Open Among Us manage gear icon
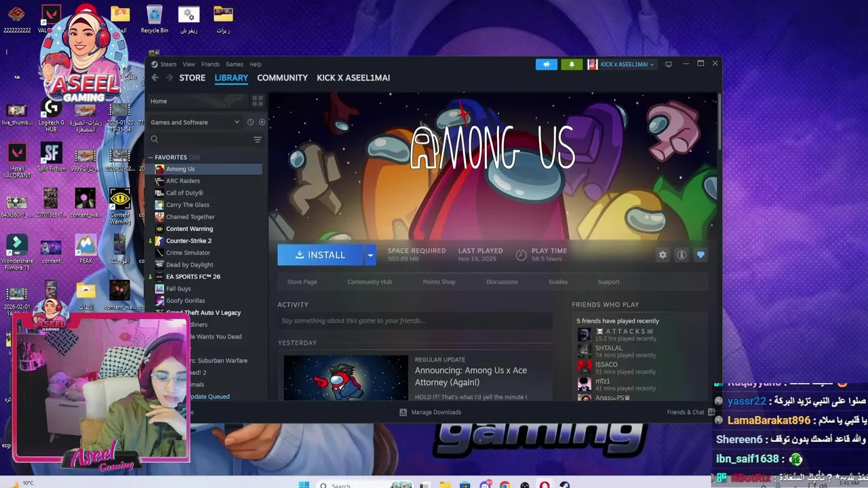The width and height of the screenshot is (868, 488). click(x=663, y=255)
